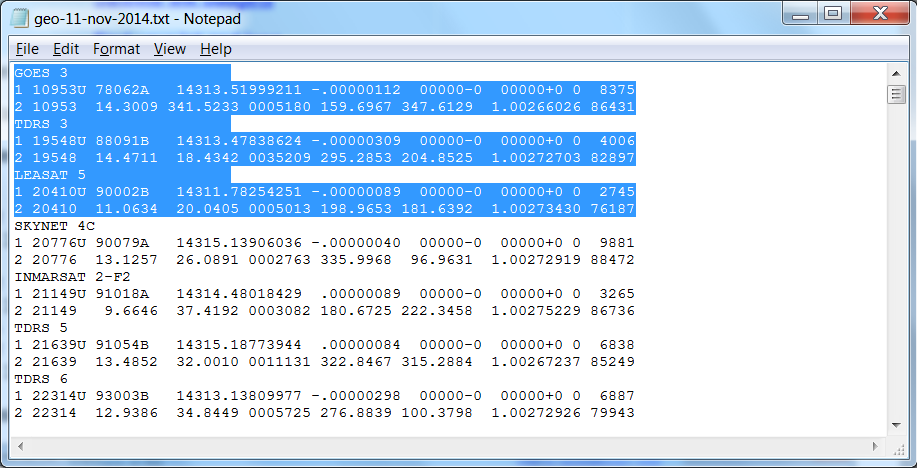Click the line starting 1 21149U 91018A
This screenshot has height=468, width=917.
[x=325, y=294]
